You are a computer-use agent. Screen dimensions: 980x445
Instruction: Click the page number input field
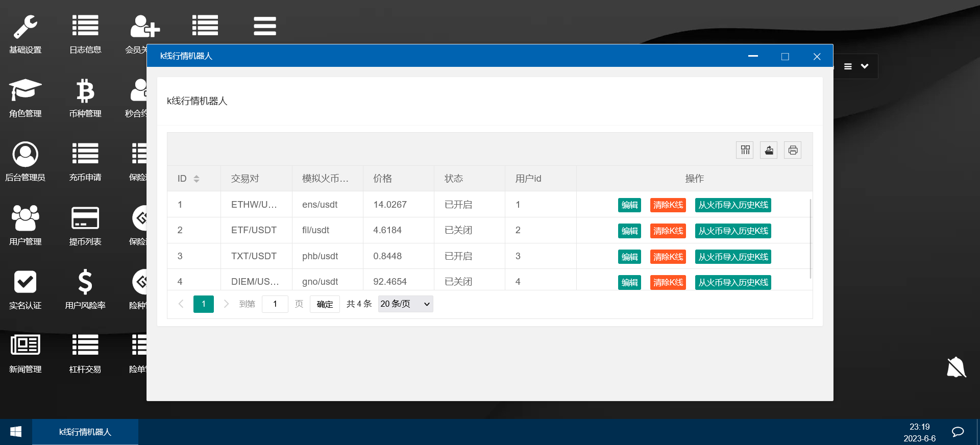275,304
